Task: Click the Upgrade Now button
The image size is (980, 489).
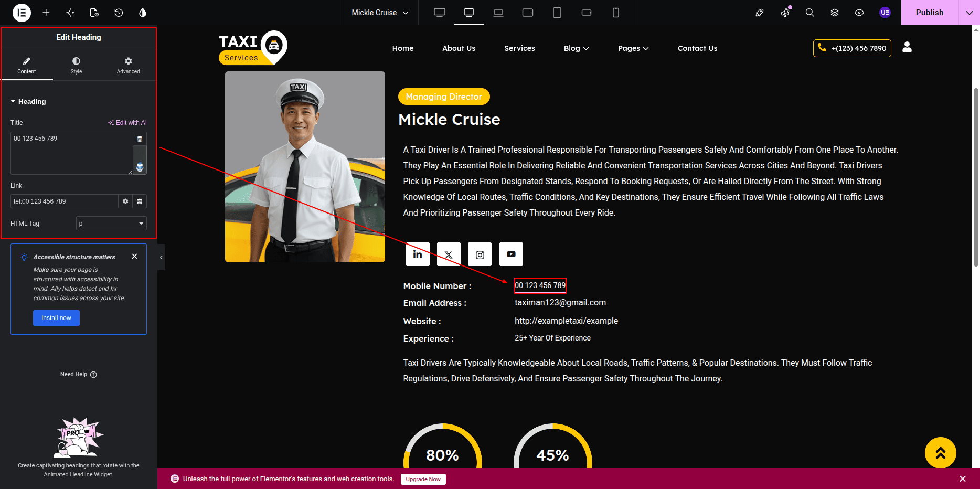Action: point(423,479)
